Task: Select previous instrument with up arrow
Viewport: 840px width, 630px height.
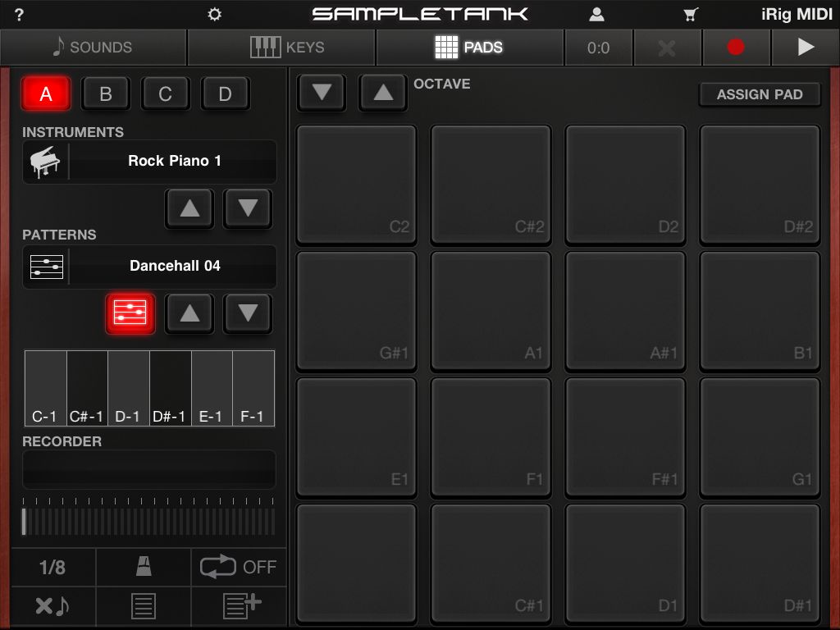Action: point(189,208)
